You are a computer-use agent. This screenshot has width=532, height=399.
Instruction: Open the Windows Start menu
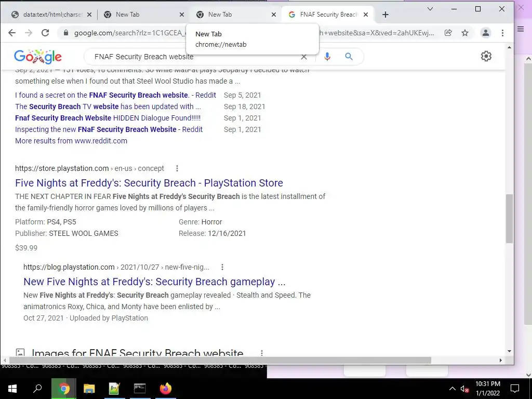pos(12,389)
